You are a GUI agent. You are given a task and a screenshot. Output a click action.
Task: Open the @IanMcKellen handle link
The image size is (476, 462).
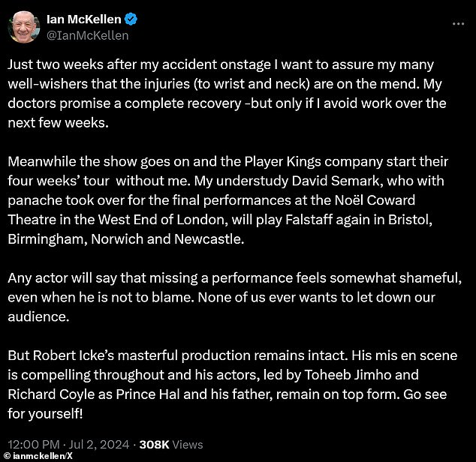click(87, 35)
